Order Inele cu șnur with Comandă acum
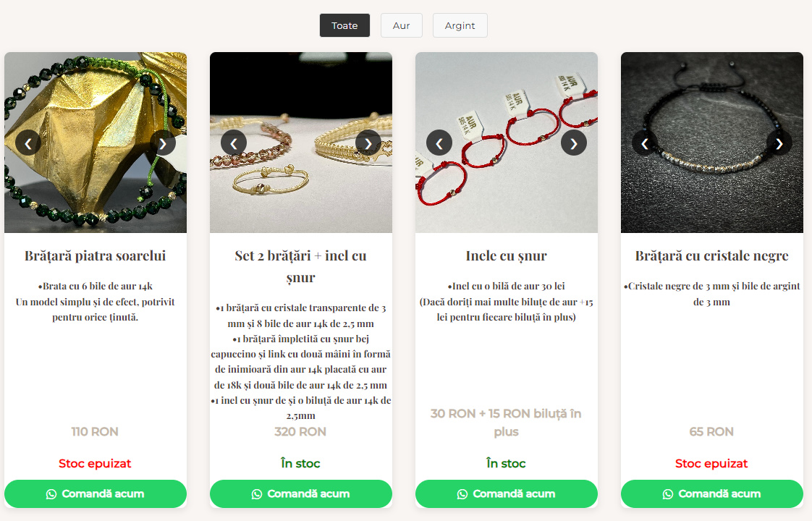The height and width of the screenshot is (521, 812). point(507,494)
